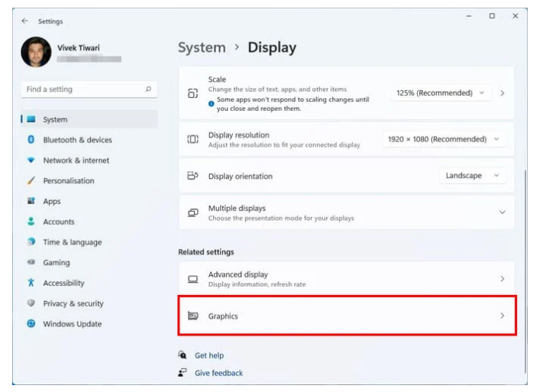Screen dimensions: 543x392
Task: Open the Display orientation Landscape dropdown
Action: tap(473, 176)
